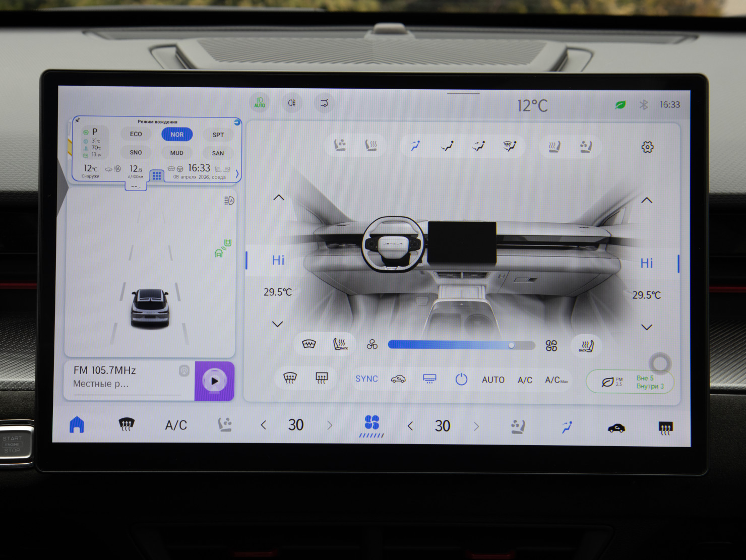746x560 pixels.
Task: Switch to SPT driving mode
Action: pos(218,135)
